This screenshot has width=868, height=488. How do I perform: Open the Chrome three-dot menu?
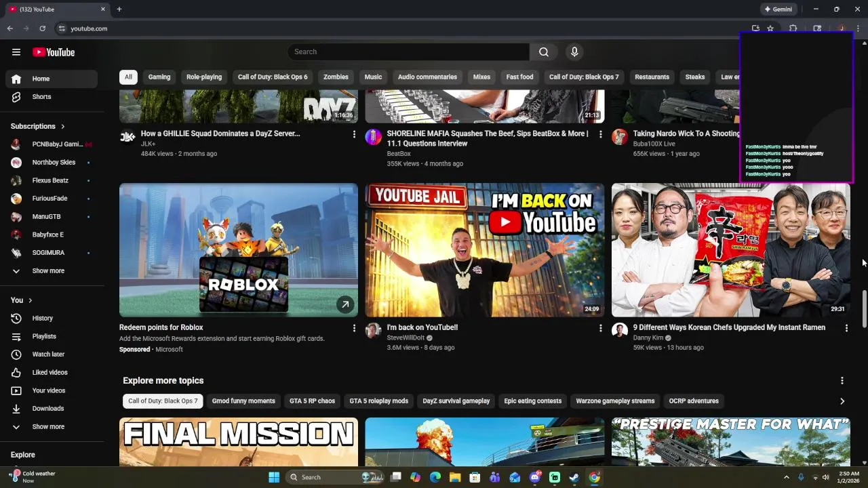point(858,28)
